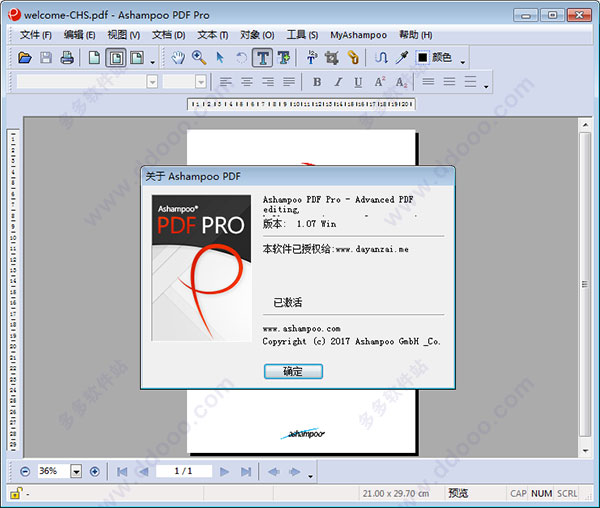Toggle Italic formatting
The height and width of the screenshot is (508, 600).
[x=338, y=82]
